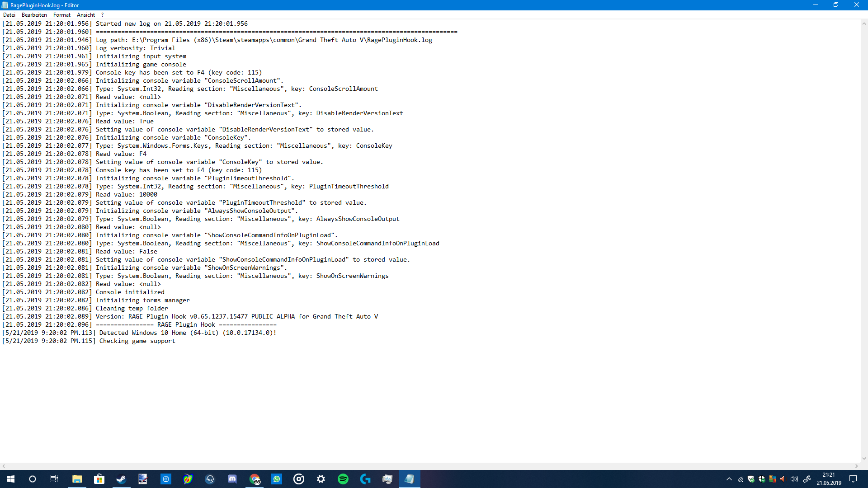Open Discord from the taskbar
Screen dimensions: 868x488
(232, 479)
